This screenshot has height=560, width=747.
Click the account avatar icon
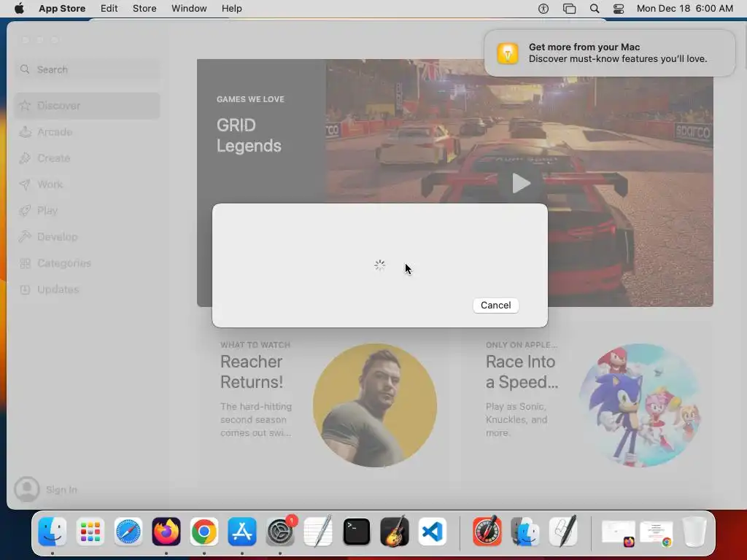pos(27,489)
